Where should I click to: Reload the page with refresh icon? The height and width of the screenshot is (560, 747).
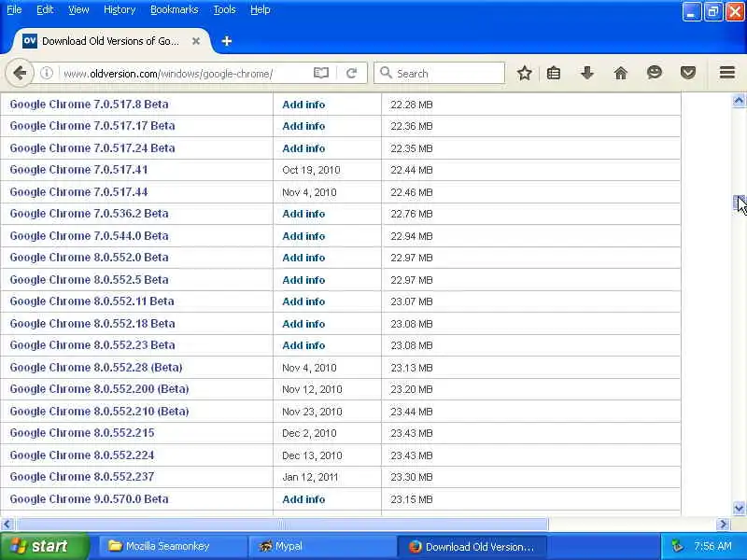click(x=352, y=74)
